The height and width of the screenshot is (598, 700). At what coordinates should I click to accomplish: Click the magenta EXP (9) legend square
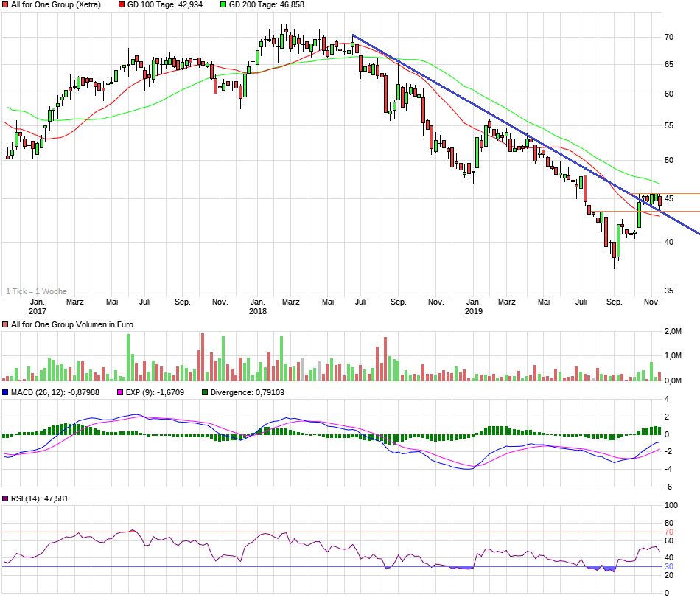point(121,392)
